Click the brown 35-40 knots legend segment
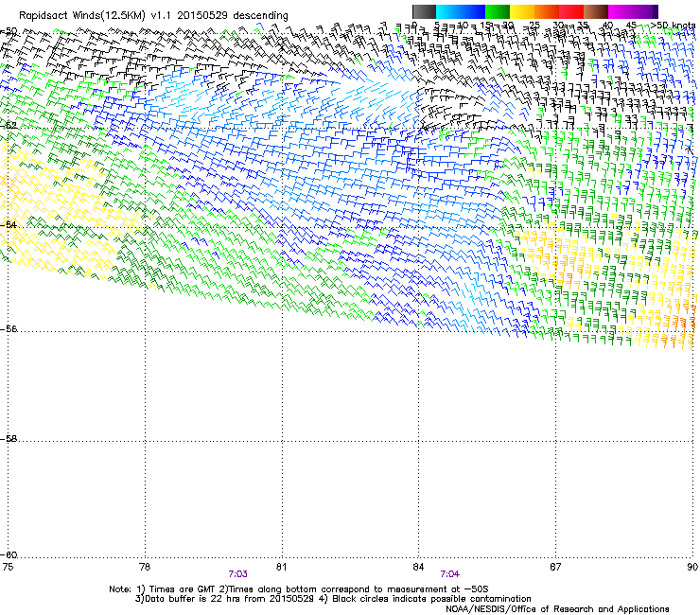 pyautogui.click(x=596, y=11)
